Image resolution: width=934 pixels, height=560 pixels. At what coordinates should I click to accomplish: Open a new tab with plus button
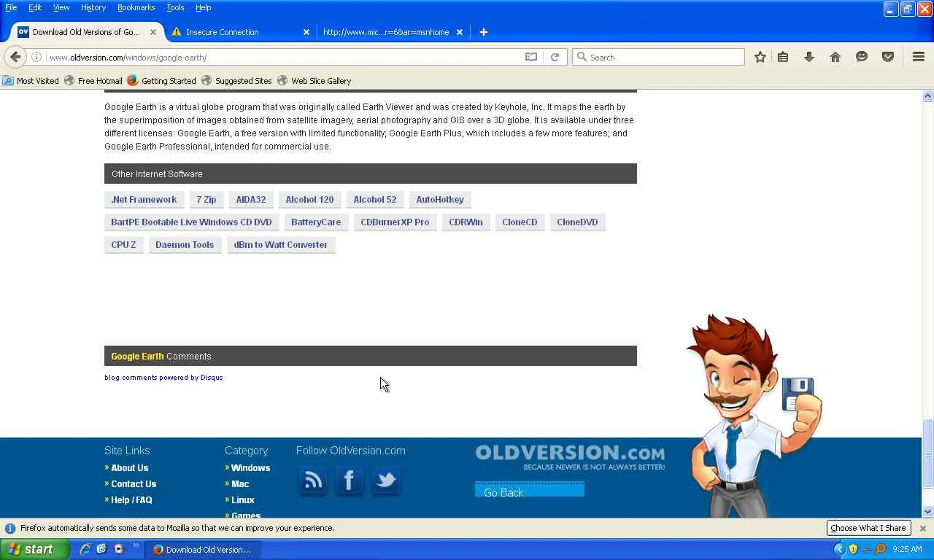pyautogui.click(x=483, y=32)
